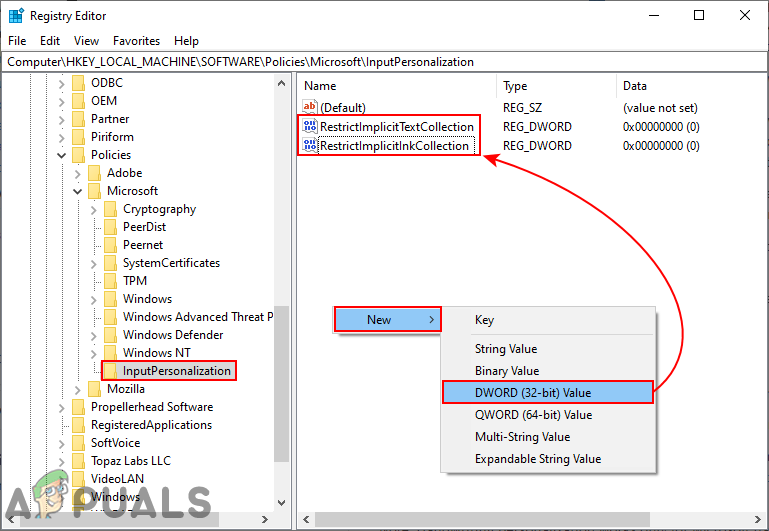The width and height of the screenshot is (769, 531).
Task: Click the values pane scroll-right arrow
Action: (758, 519)
